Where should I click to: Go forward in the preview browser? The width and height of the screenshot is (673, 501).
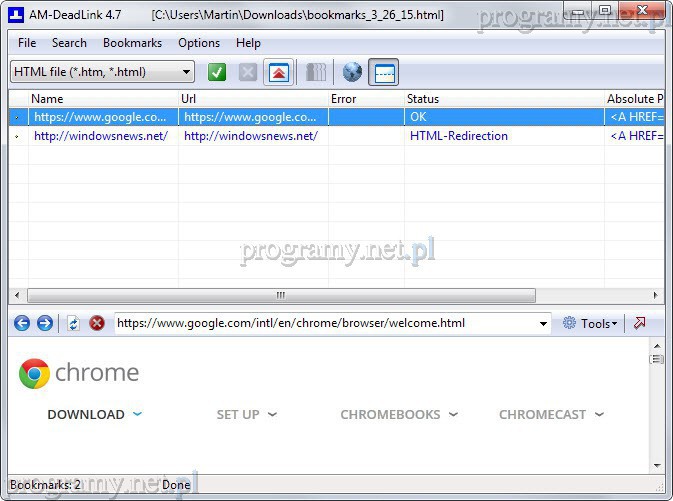click(44, 323)
